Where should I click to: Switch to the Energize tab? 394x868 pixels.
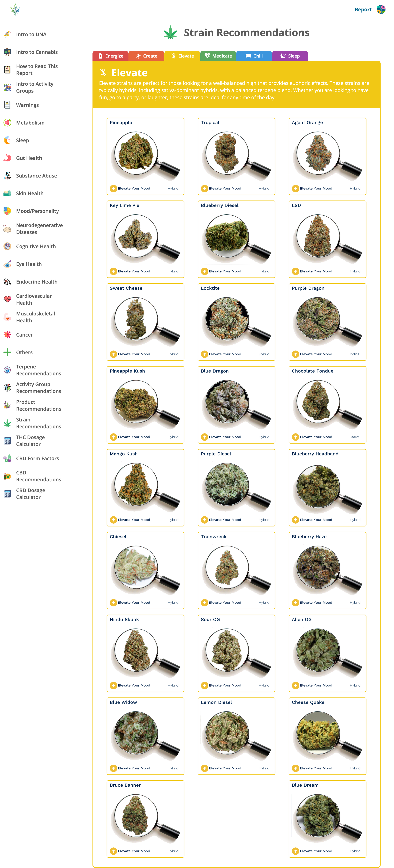110,56
